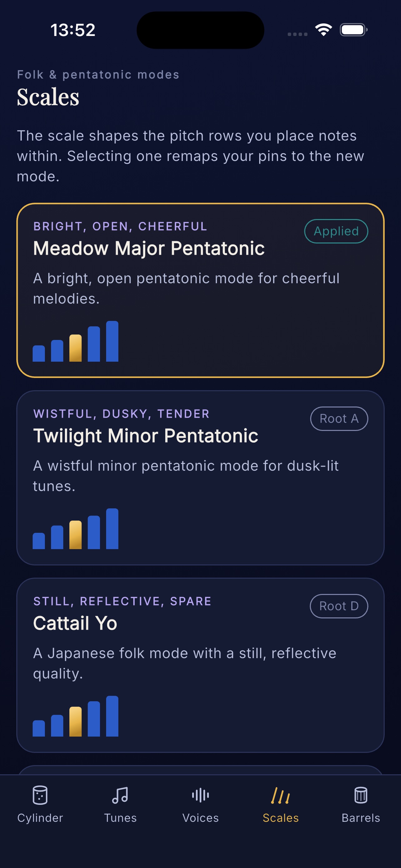Image resolution: width=401 pixels, height=868 pixels.
Task: Tap the Twilight Minor Pentatonic description text
Action: 186,476
